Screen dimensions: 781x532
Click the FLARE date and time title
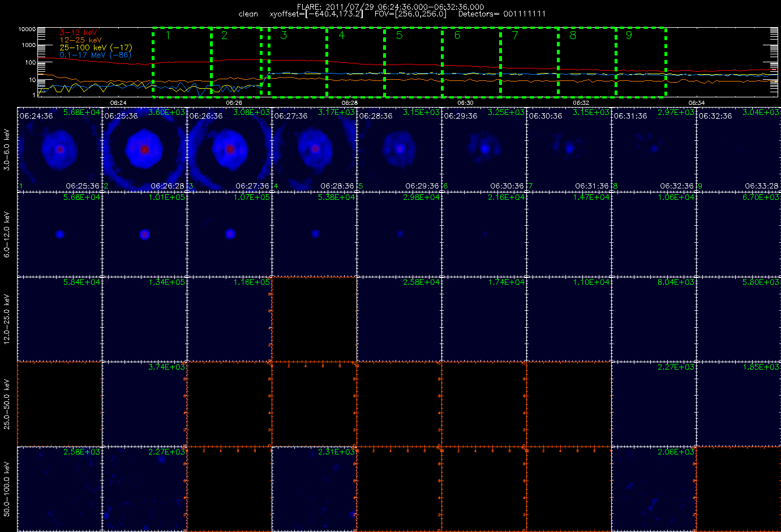tap(390, 7)
